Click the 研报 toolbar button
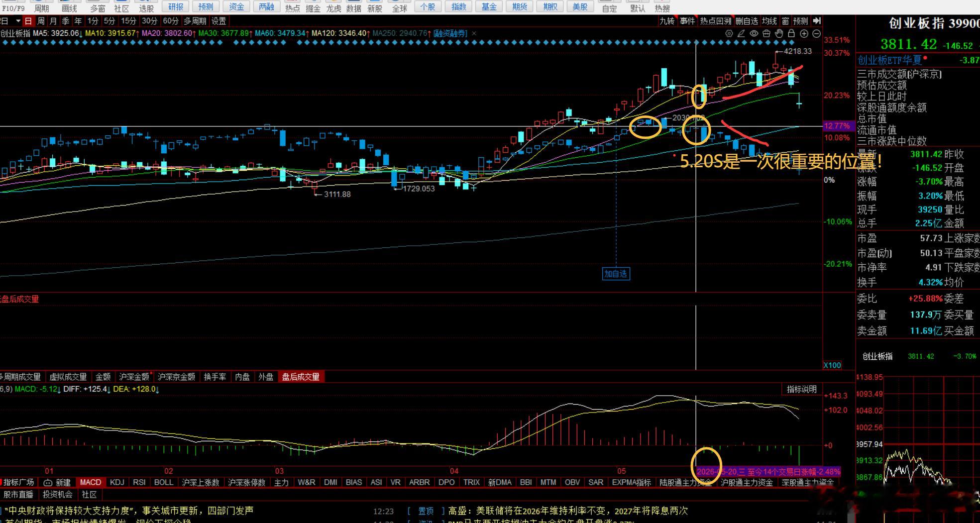Image resolution: width=980 pixels, height=523 pixels. pos(176,7)
